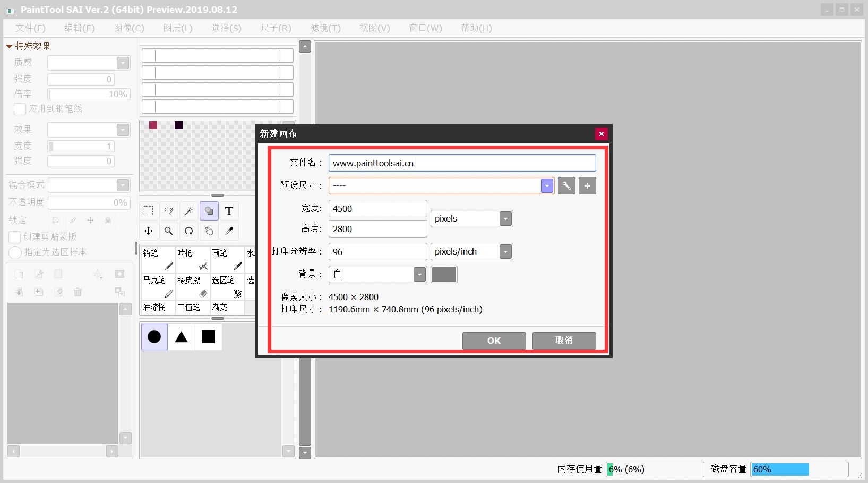This screenshot has height=483, width=868.
Task: Select the zoom magnifier tool
Action: tap(169, 231)
